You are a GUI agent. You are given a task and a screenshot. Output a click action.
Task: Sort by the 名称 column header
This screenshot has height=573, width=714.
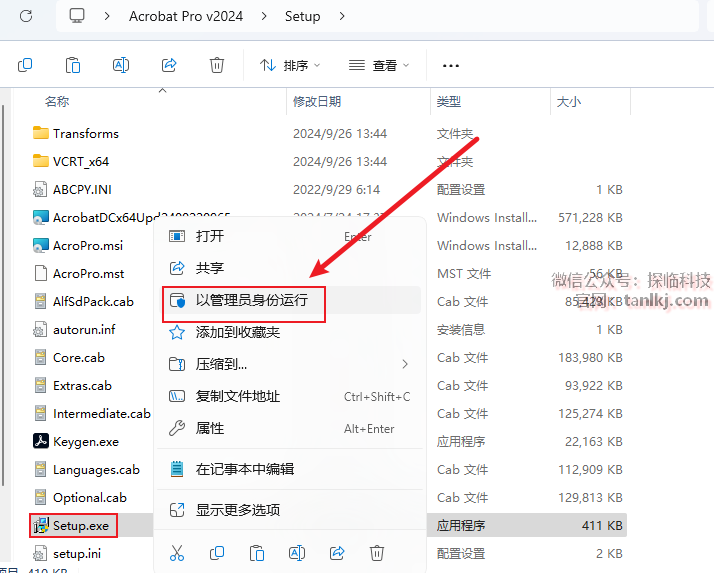(57, 101)
